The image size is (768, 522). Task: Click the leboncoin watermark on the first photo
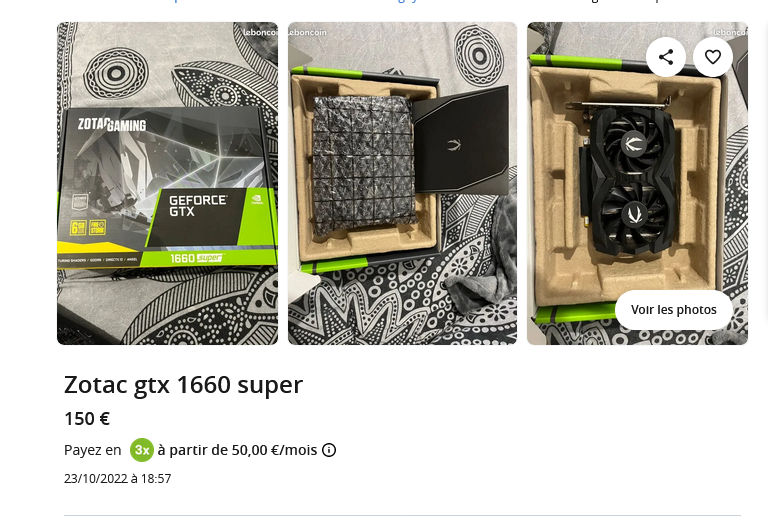tap(261, 32)
